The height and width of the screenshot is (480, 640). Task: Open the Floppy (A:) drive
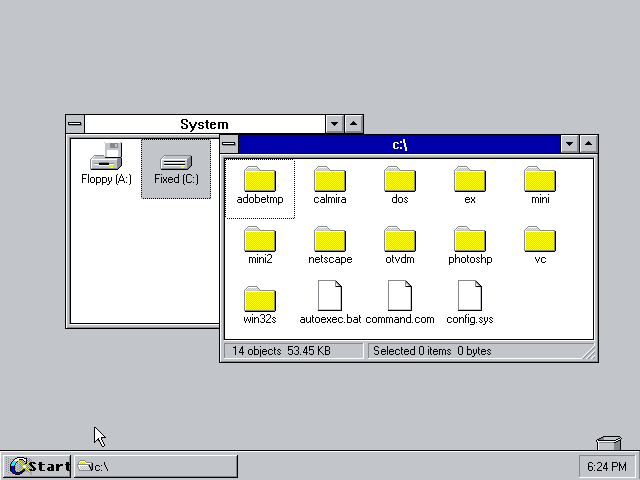[106, 158]
